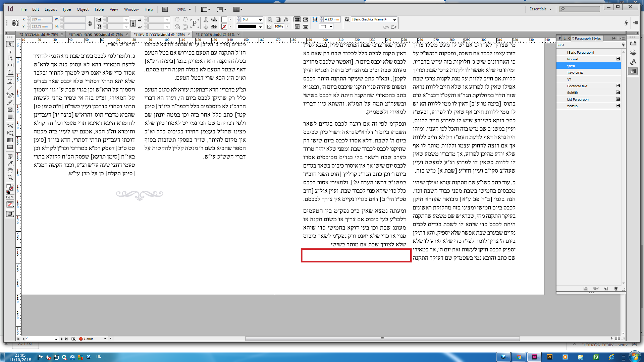
Task: Switch to אדברה 2.indd @ 93% tab
Action: click(215, 35)
